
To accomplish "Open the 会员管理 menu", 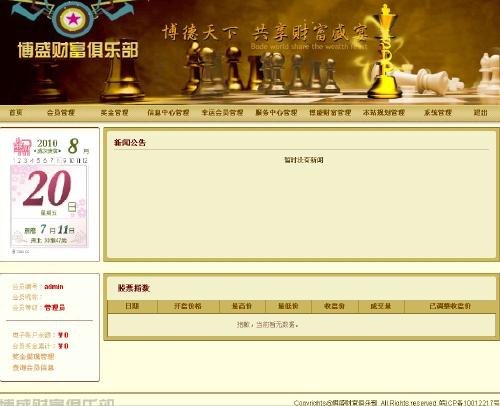I will click(61, 112).
